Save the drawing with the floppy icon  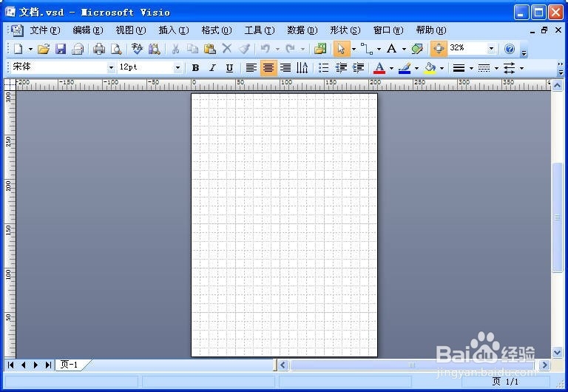click(61, 49)
